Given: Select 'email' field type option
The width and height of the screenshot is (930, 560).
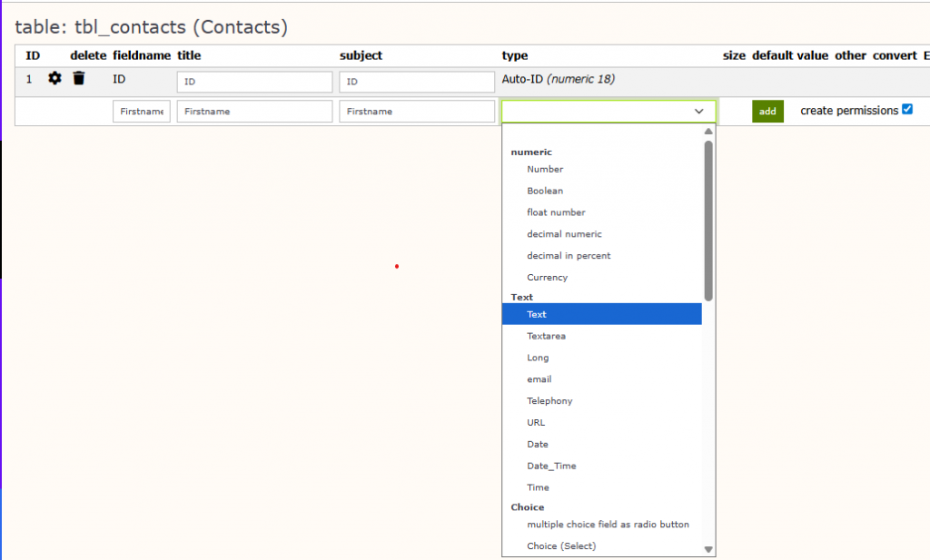Looking at the screenshot, I should pyautogui.click(x=539, y=379).
